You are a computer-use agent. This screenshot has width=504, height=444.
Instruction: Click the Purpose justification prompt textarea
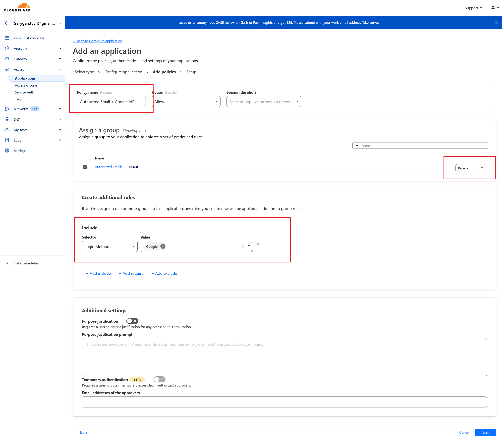point(284,357)
